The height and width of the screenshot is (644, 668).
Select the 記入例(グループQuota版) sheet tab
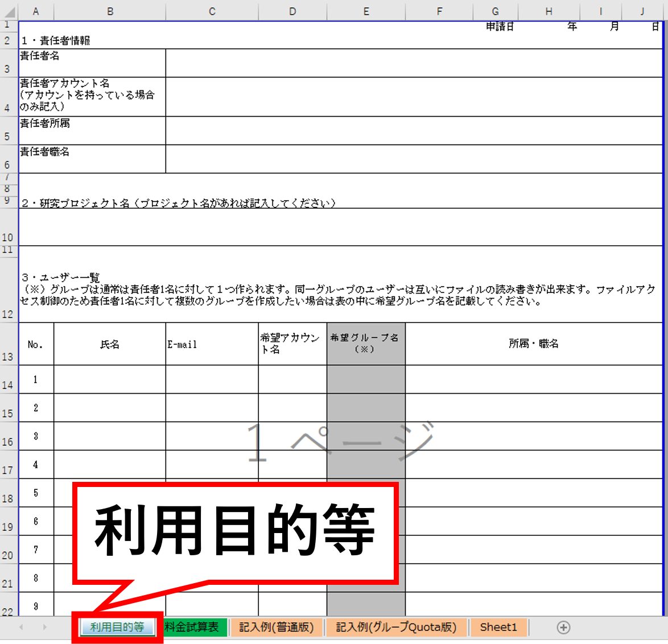(396, 627)
